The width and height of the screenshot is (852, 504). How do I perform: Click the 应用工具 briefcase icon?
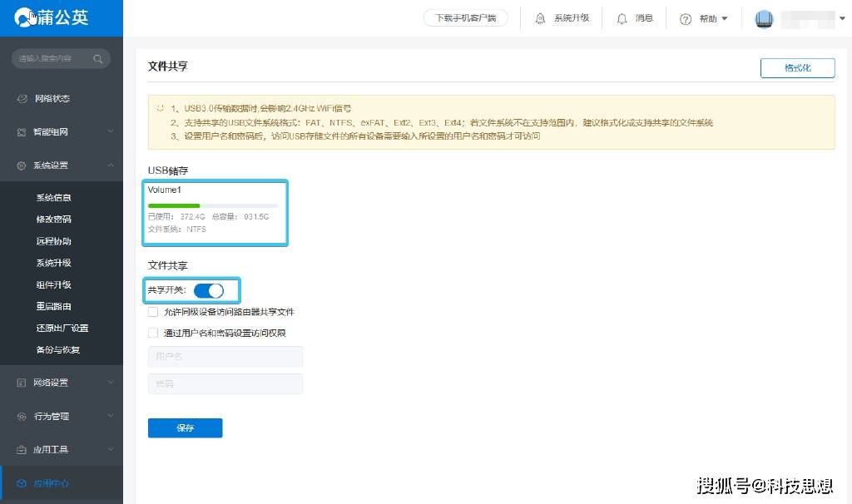click(x=21, y=450)
